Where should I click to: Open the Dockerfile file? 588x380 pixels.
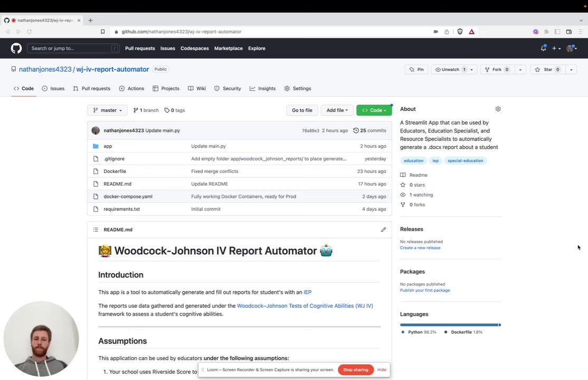[115, 172]
